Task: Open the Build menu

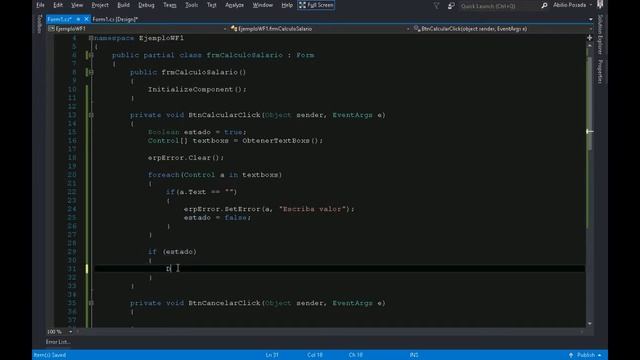Action: pyautogui.click(x=123, y=5)
